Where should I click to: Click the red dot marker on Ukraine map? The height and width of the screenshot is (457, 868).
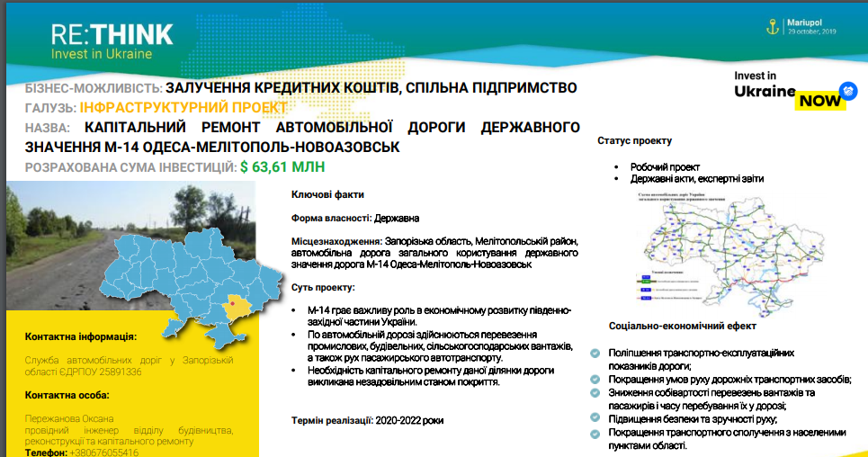233,304
